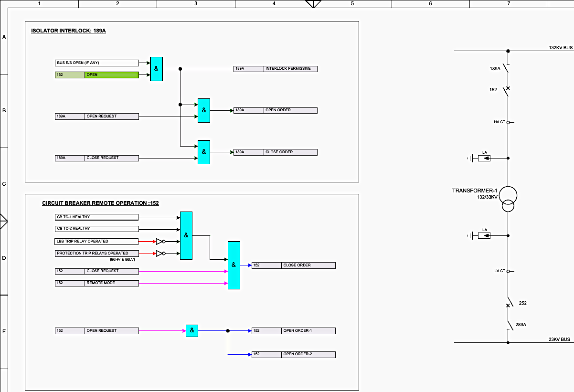Select the 189A CLOSE REQUEST input box

[x=97, y=158]
